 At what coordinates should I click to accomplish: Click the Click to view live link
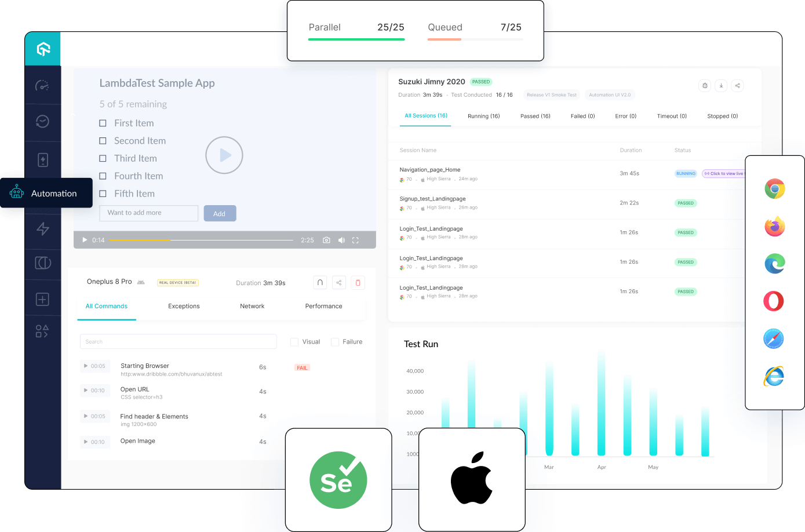click(724, 173)
